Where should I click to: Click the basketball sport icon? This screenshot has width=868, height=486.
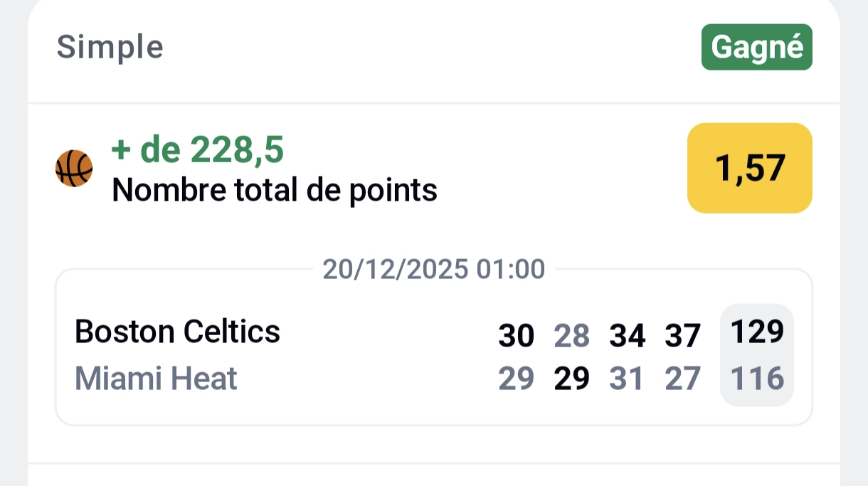click(x=74, y=169)
